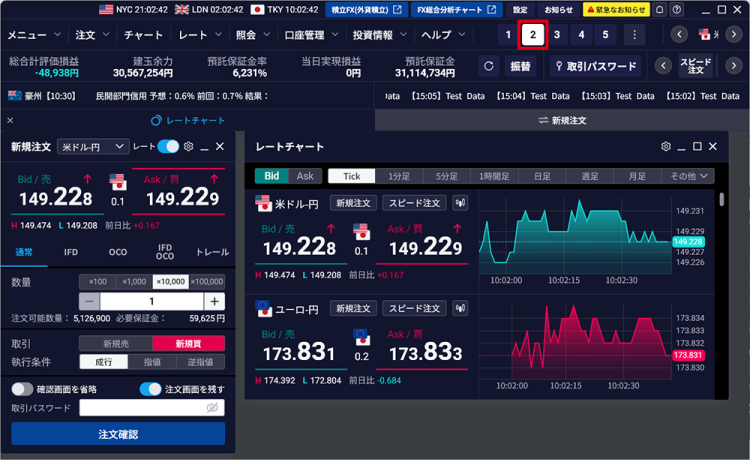Switch to the IFD order tab
This screenshot has width=750, height=460.
point(71,253)
